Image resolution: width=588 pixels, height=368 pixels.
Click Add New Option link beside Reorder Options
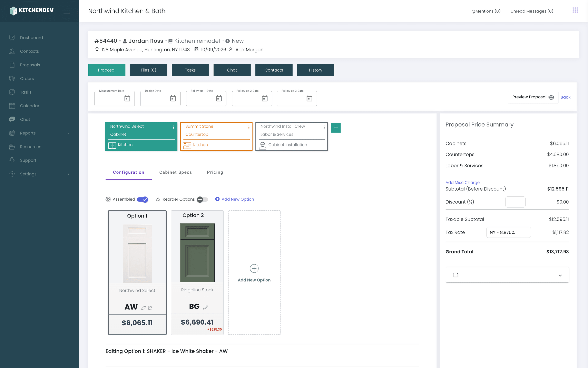(234, 199)
